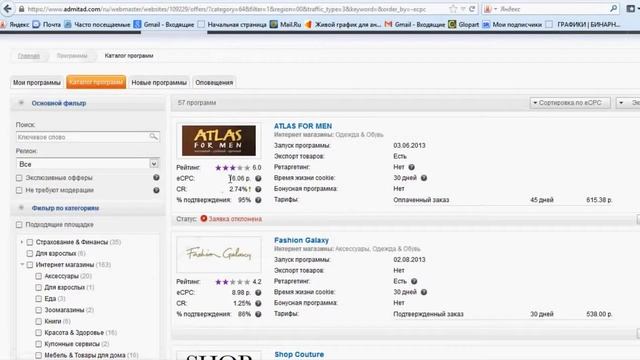This screenshot has height=360, width=640.
Task: Open Glopart bookmark
Action: coord(464,24)
